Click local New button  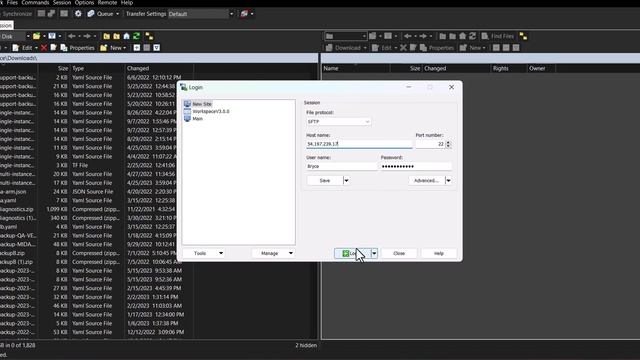112,48
